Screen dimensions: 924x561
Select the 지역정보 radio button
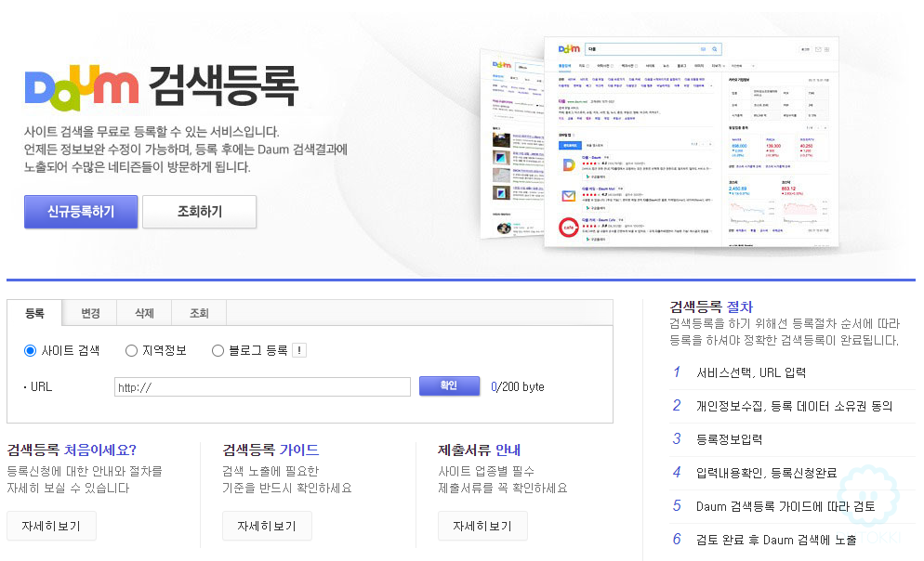pyautogui.click(x=131, y=351)
